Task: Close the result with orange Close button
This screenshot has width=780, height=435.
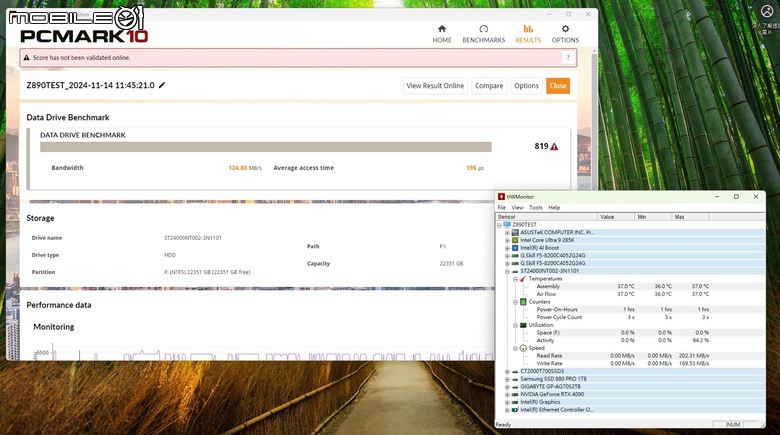Action: [x=558, y=86]
